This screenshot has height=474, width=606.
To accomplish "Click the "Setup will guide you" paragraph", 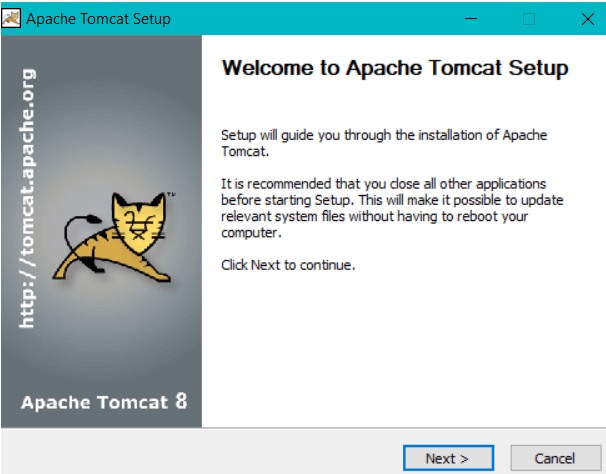I will (x=384, y=143).
